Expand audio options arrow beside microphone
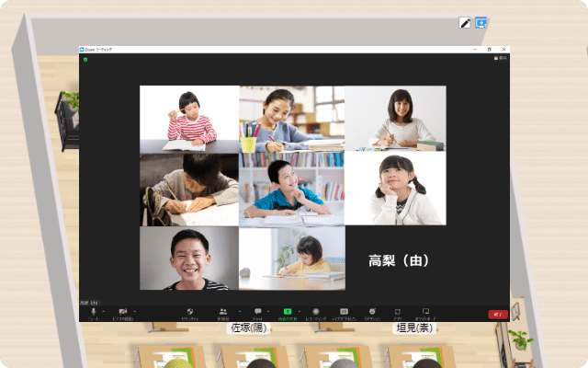 (x=105, y=311)
